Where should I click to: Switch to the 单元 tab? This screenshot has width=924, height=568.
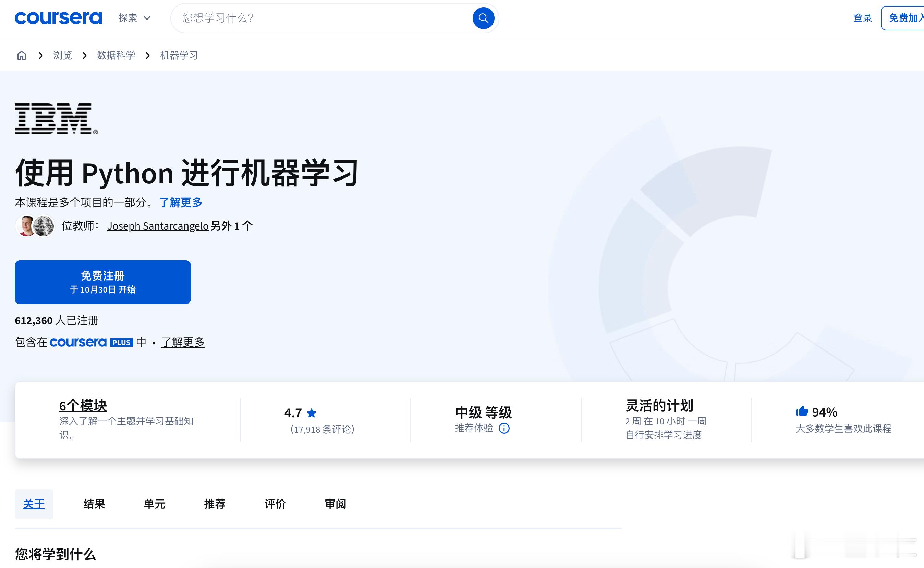[x=155, y=504]
